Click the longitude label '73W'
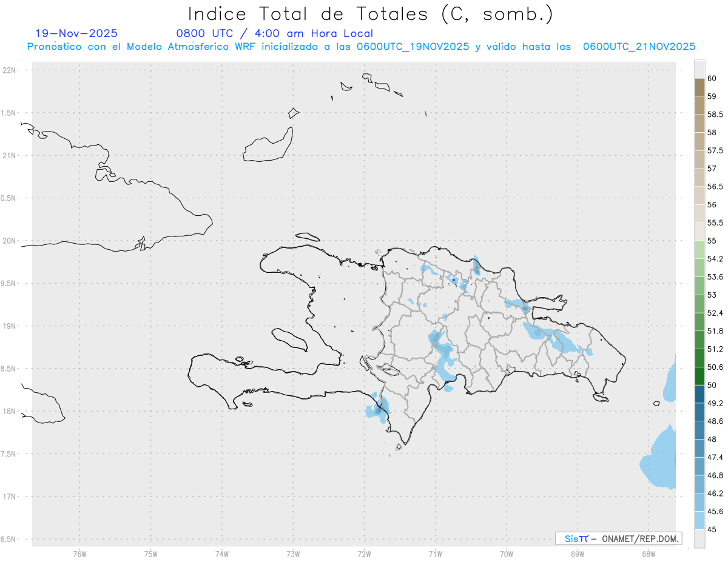Viewport: 728px width, 562px height. pyautogui.click(x=293, y=554)
